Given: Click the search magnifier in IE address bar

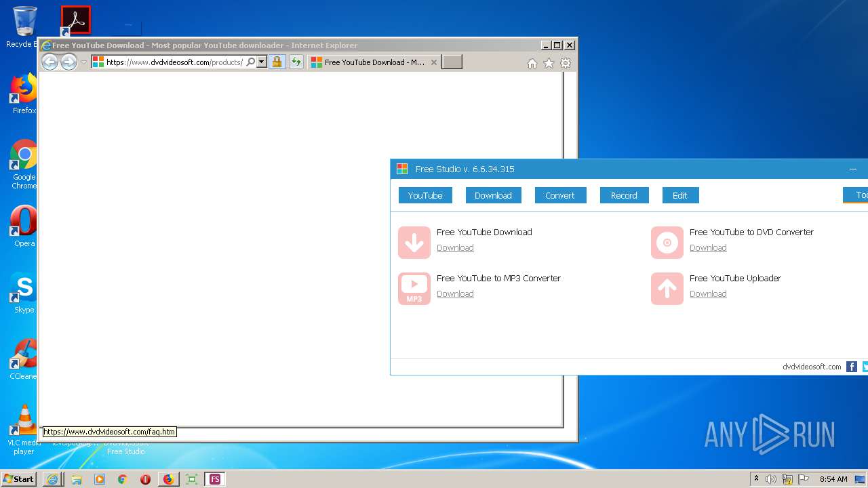Looking at the screenshot, I should click(250, 62).
